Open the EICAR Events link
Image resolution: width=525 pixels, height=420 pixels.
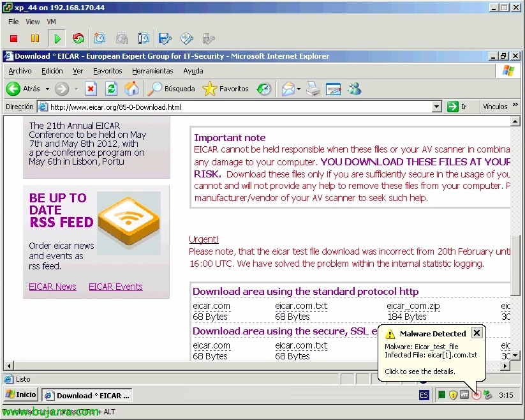[x=115, y=287]
